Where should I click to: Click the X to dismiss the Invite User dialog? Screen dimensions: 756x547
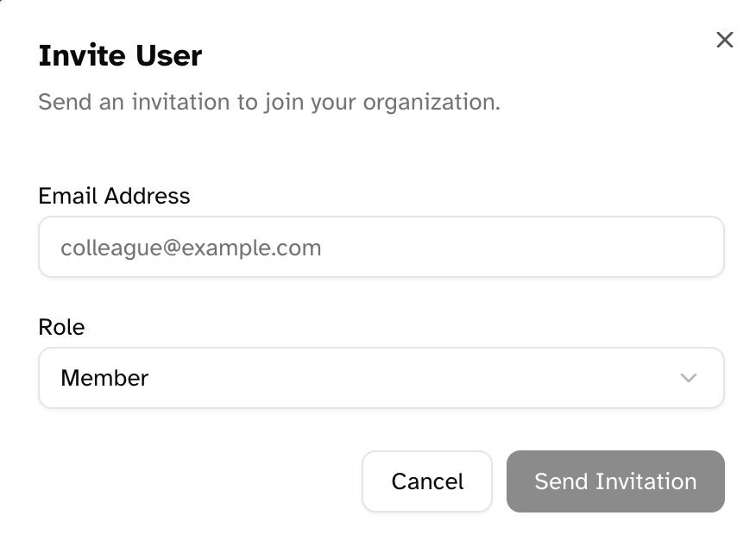[x=724, y=40]
